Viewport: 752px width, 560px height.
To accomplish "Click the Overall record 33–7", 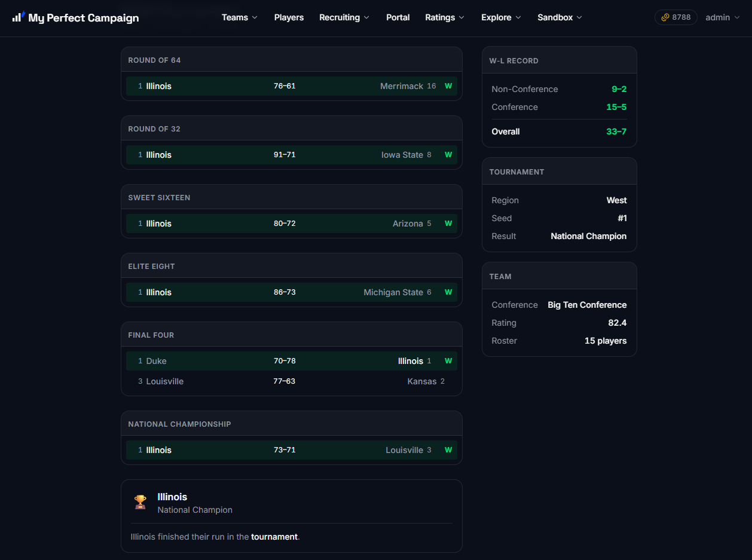I will point(616,131).
